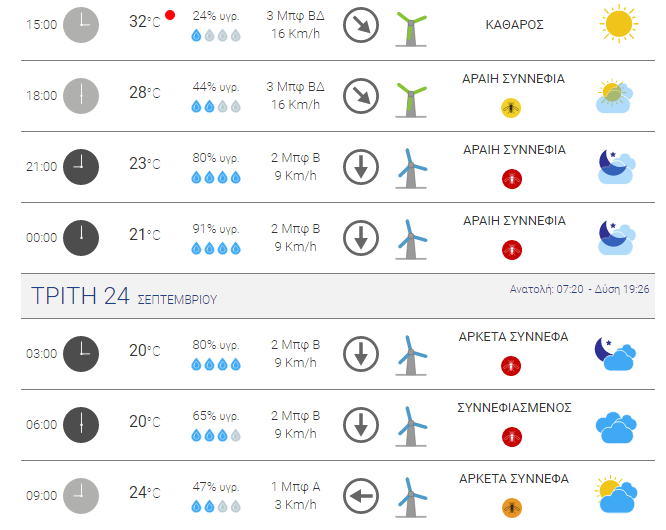Click the down wind arrow at 06:00
Image resolution: width=666 pixels, height=530 pixels.
(361, 425)
